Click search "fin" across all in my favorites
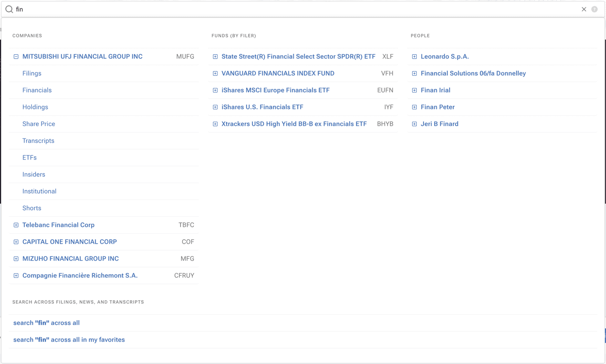Image resolution: width=606 pixels, height=364 pixels. click(69, 340)
